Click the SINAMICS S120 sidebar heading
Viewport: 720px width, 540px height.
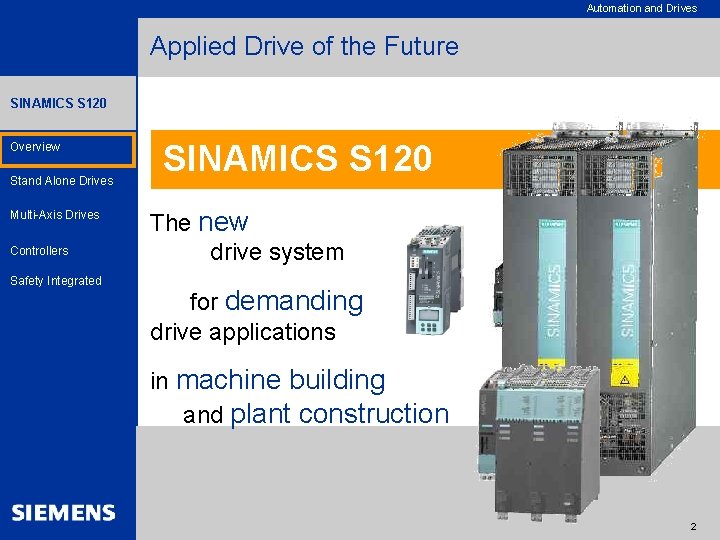point(58,103)
